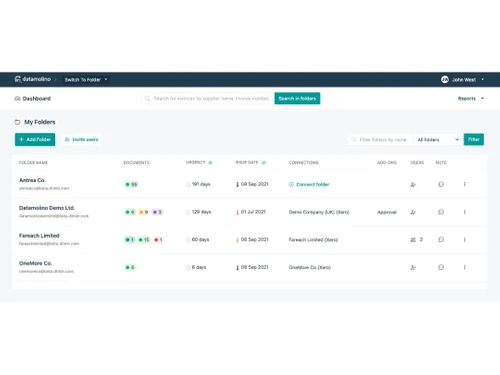Click the OneMore Co. (Xero) connection

[310, 267]
